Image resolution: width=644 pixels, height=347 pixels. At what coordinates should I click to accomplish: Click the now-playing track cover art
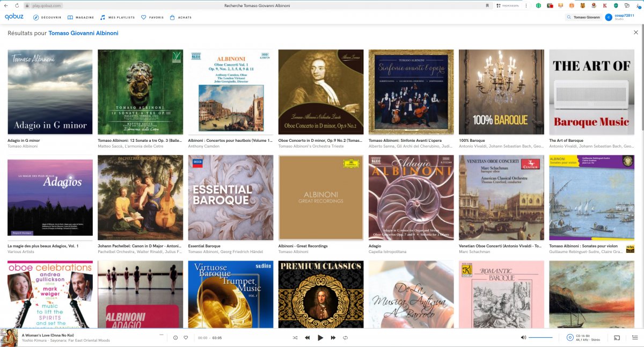[x=9, y=338]
